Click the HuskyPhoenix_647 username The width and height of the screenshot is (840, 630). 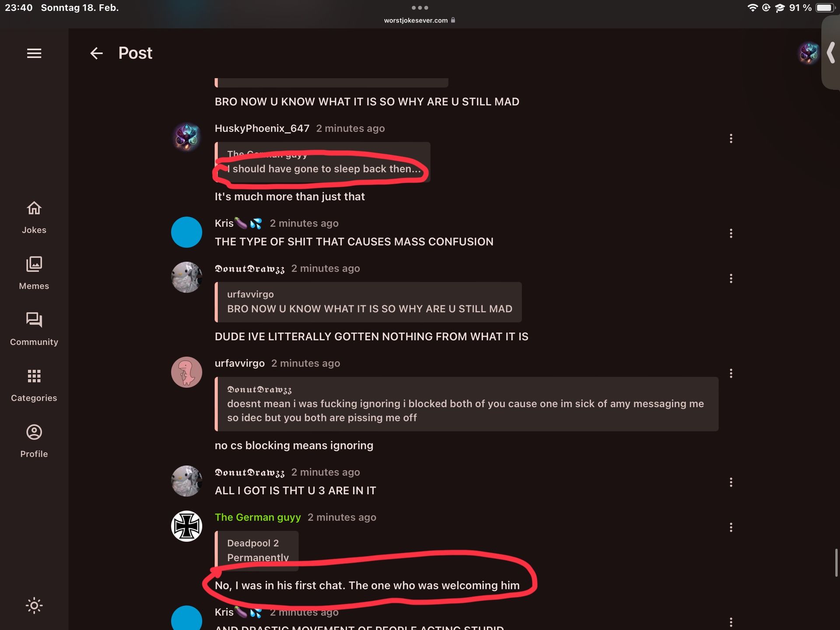(262, 128)
